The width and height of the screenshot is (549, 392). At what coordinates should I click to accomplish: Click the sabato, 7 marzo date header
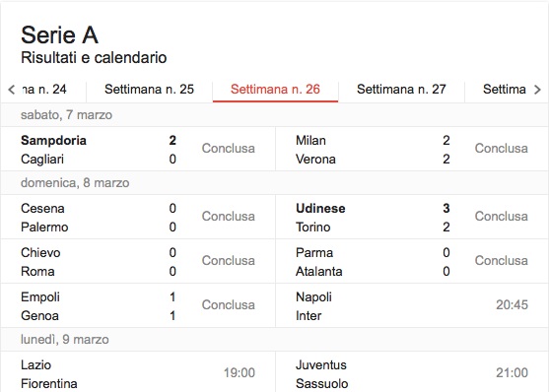coord(66,115)
